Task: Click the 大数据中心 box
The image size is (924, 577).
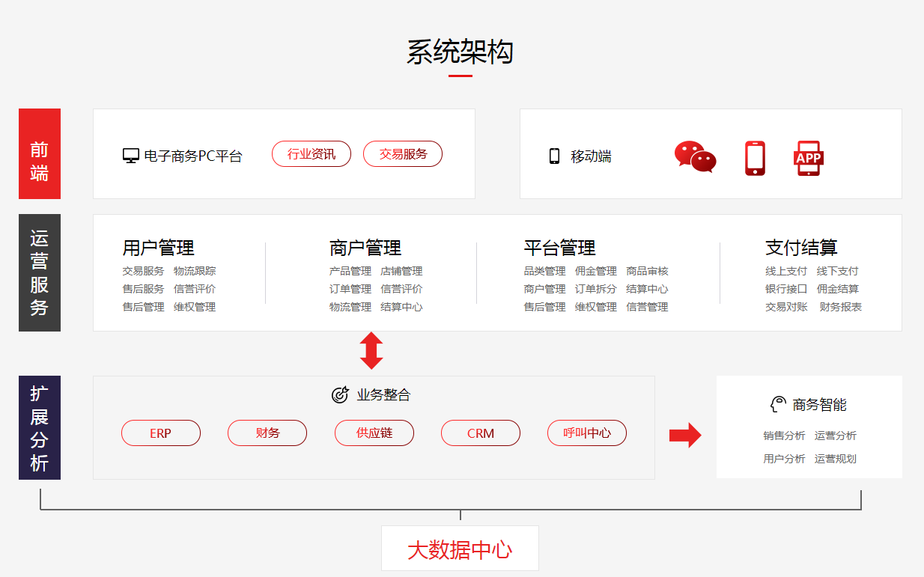Action: click(460, 549)
